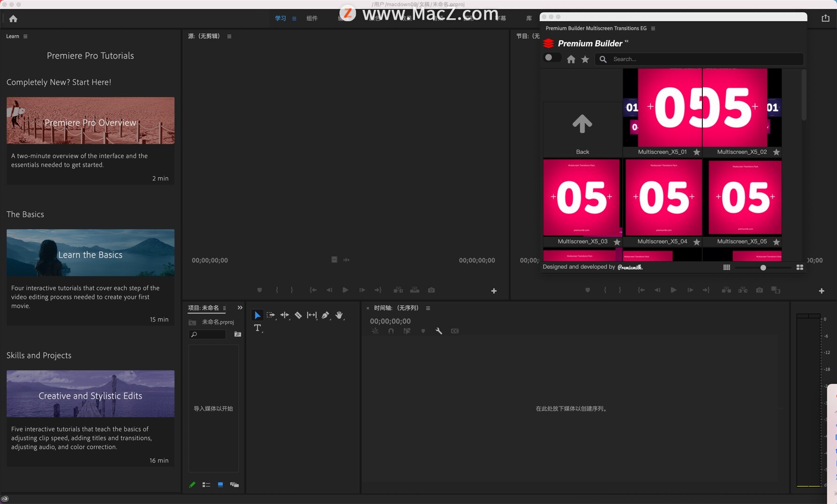837x504 pixels.
Task: Toggle nest sequence insert mode
Action: (375, 331)
